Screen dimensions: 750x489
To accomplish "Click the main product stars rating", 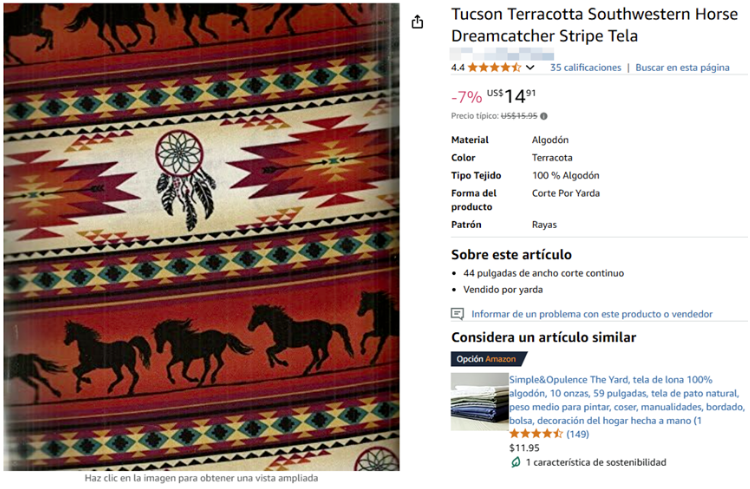I will tap(494, 67).
